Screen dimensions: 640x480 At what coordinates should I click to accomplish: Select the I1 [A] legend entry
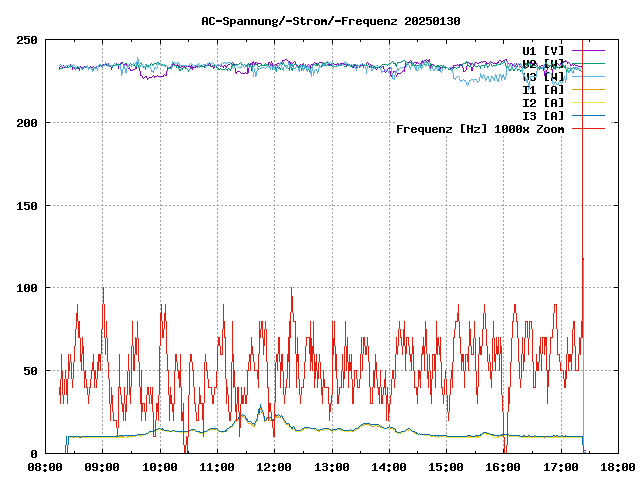(543, 89)
